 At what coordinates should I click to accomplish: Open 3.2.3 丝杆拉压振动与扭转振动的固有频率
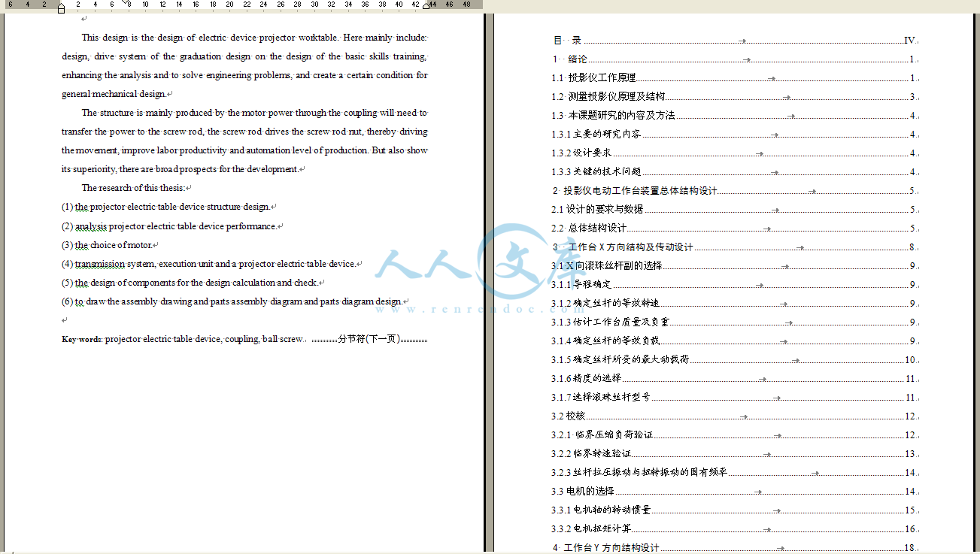pos(735,473)
